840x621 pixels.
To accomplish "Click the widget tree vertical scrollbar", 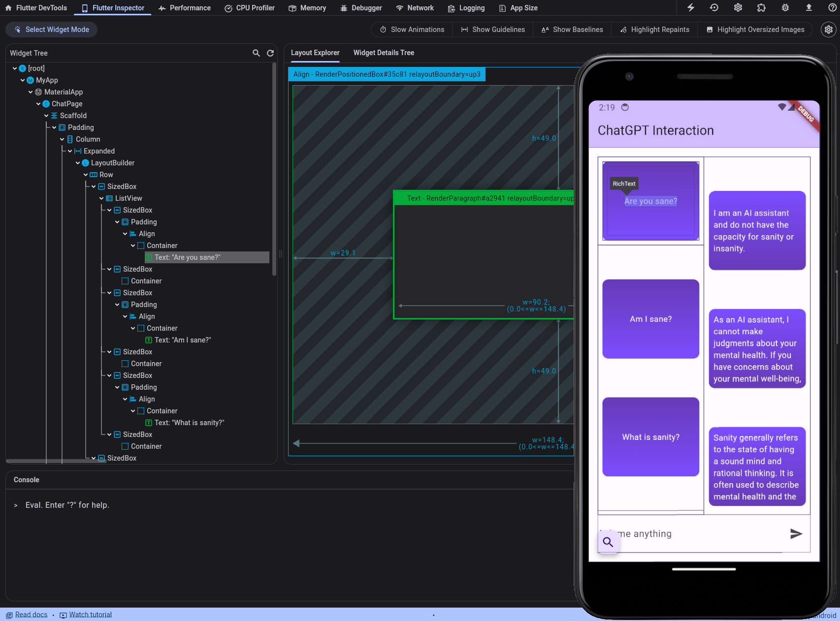I will tap(274, 170).
